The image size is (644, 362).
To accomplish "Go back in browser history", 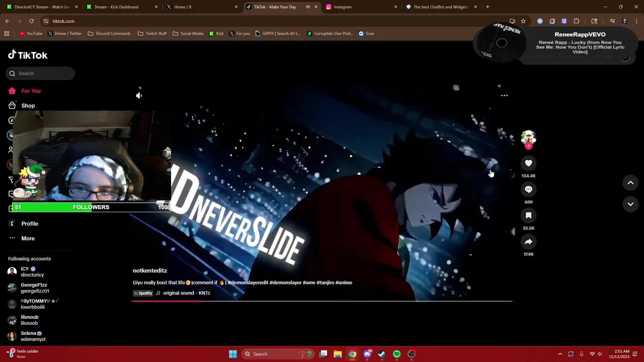I will coord(8,21).
